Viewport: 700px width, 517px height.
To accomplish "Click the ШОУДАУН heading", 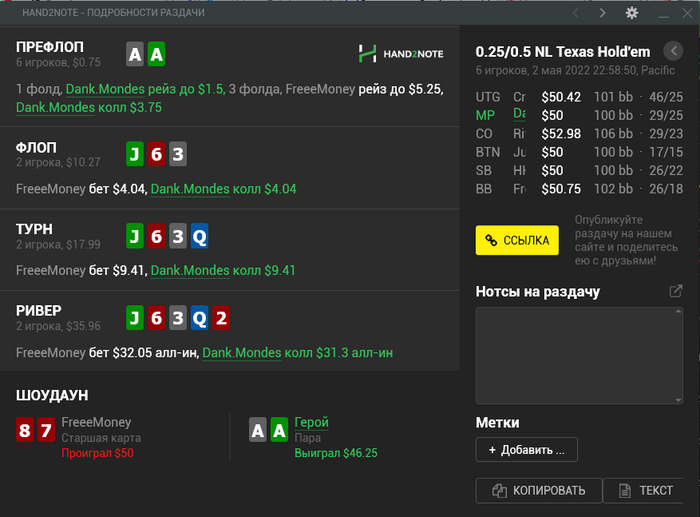I will [52, 395].
